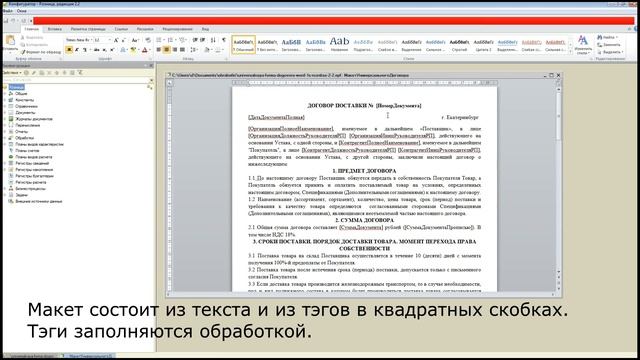
Task: Toggle Underline formatting in the ribbon
Action: click(x=84, y=50)
